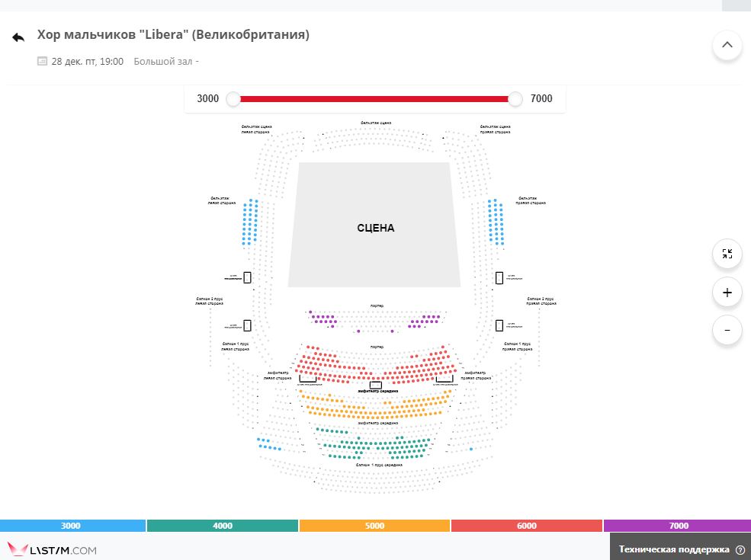Click the back arrow icon
This screenshot has width=751, height=560.
coord(18,37)
